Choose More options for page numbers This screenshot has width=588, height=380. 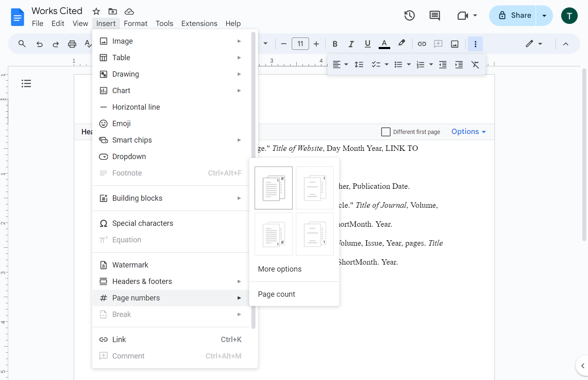[x=294, y=269]
